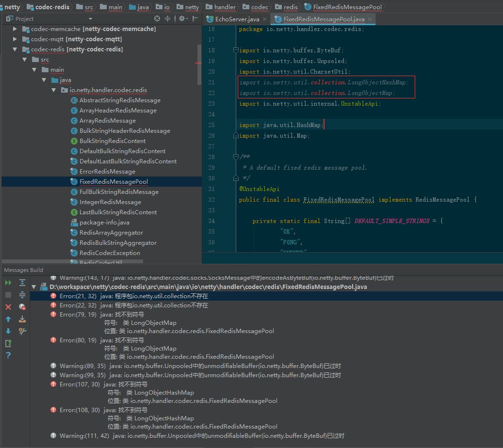This screenshot has height=448, width=503.
Task: Toggle the hide warnings filter icon
Action: pyautogui.click(x=22, y=307)
